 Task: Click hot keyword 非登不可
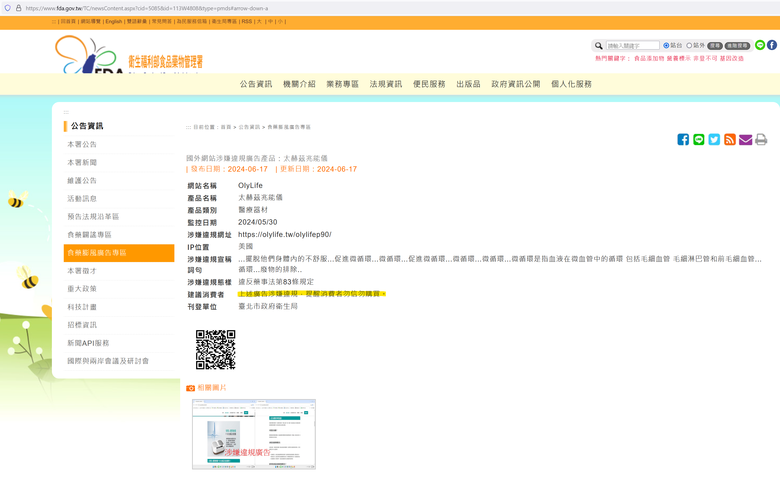coord(705,58)
